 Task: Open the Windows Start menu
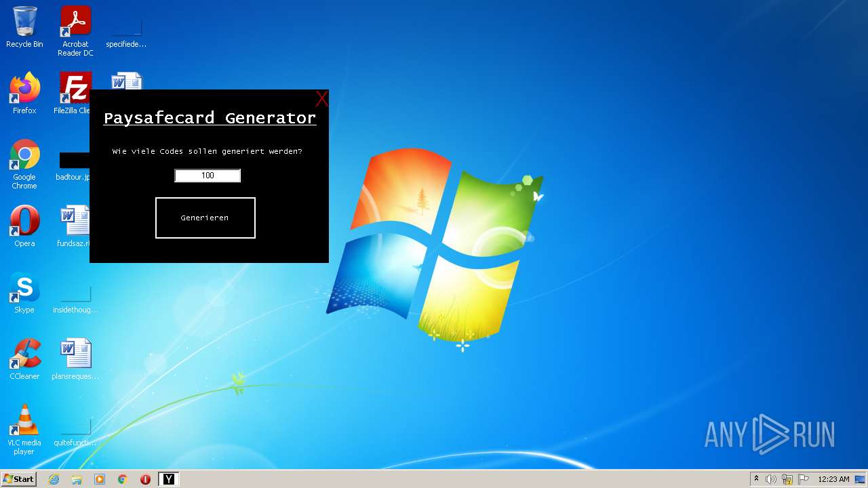[x=18, y=479]
